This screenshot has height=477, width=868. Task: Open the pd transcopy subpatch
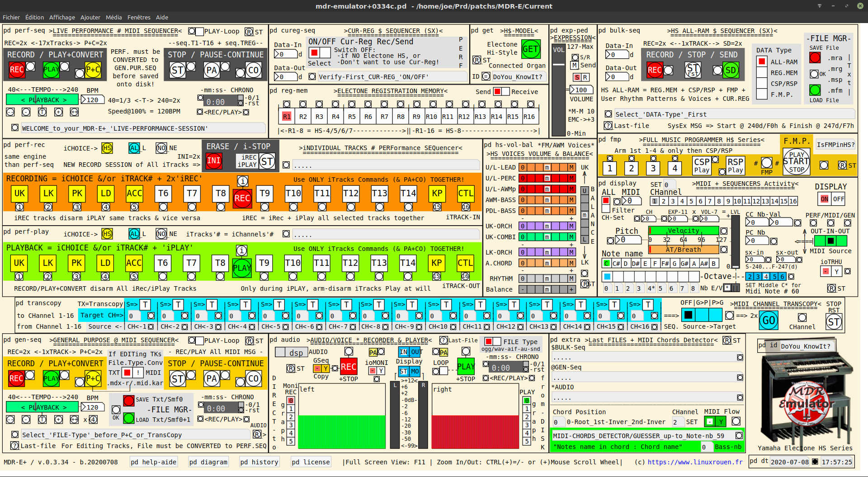(38, 303)
